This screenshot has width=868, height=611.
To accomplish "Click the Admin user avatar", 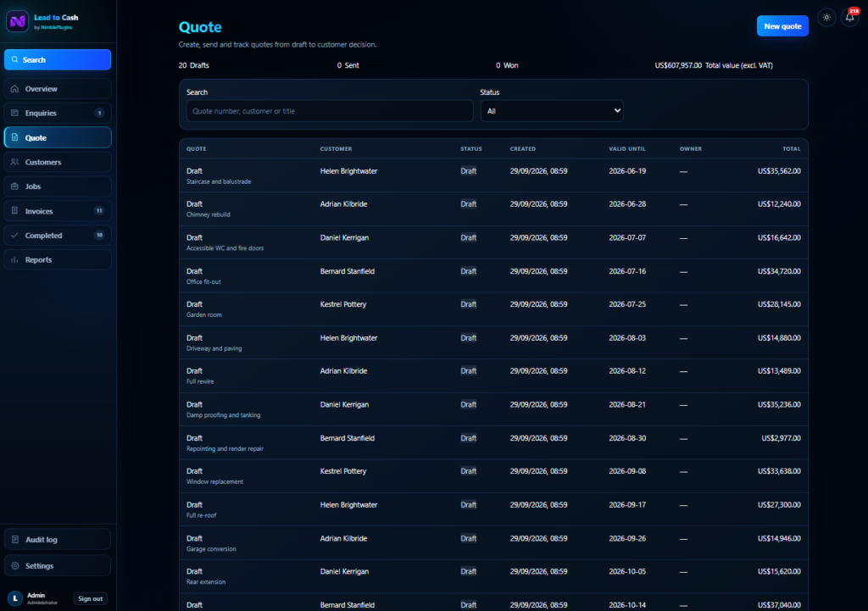I will click(15, 598).
